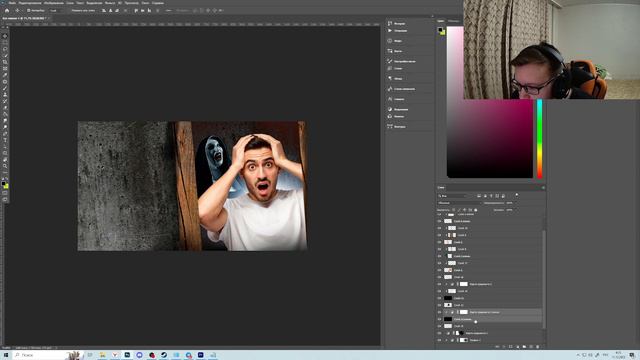
Task: Open the Редактирование menu
Action: [30, 3]
